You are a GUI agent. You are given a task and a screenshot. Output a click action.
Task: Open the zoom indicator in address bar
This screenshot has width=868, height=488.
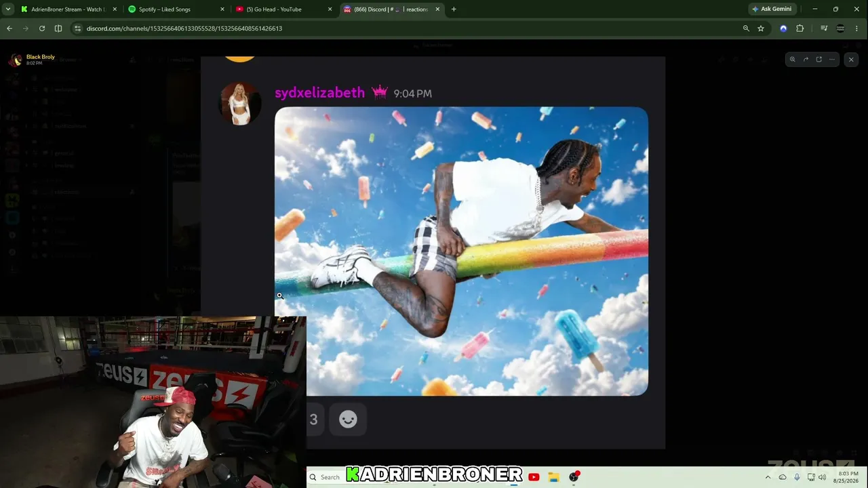[x=746, y=28]
